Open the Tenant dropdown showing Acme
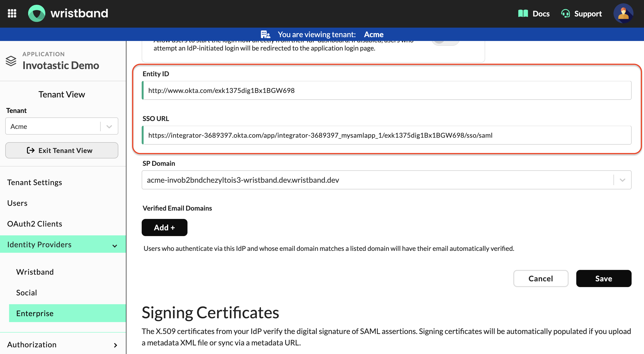 [x=62, y=126]
